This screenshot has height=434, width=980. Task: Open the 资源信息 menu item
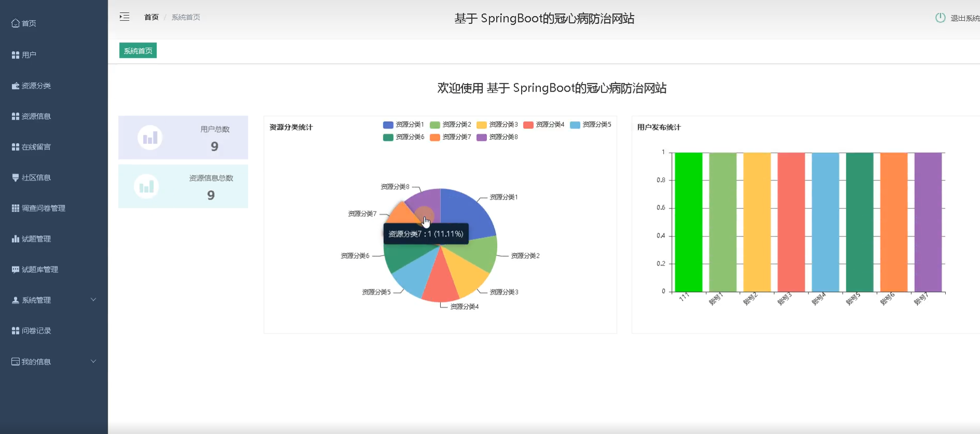(54, 116)
